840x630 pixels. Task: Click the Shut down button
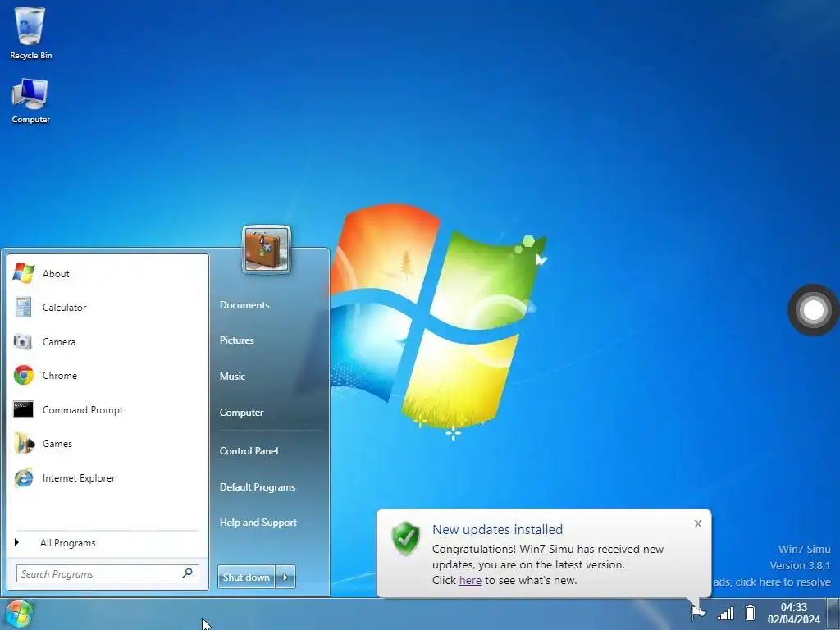246,577
